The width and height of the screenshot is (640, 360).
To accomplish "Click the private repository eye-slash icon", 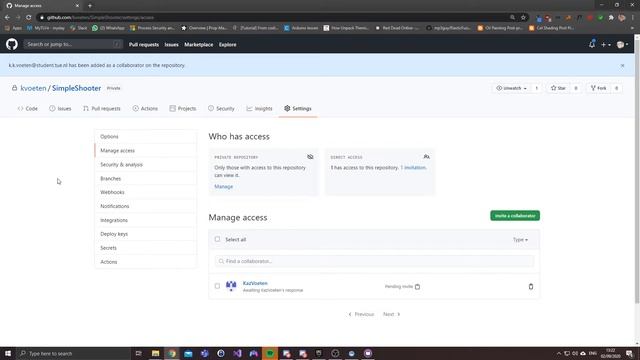I will (310, 157).
